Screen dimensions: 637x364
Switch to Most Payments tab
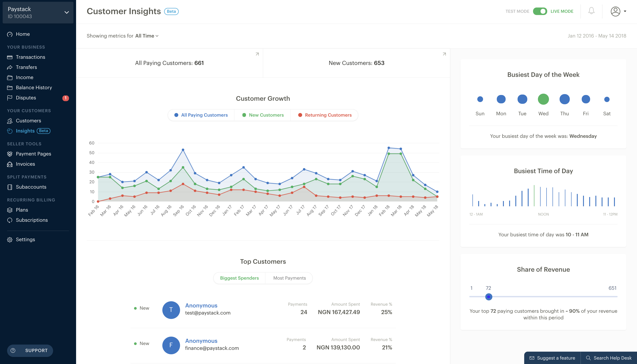289,278
